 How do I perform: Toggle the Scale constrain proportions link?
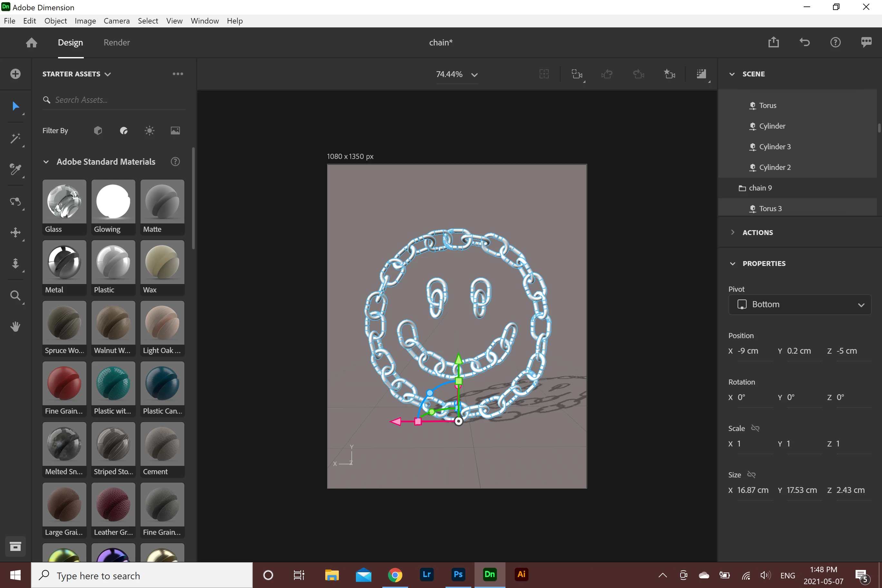tap(755, 428)
